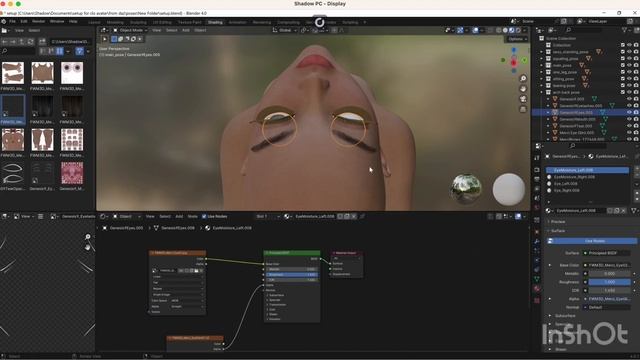Open the Surface Principled BSDF shader dropdown
Screen dimensions: 640x360
(607, 253)
